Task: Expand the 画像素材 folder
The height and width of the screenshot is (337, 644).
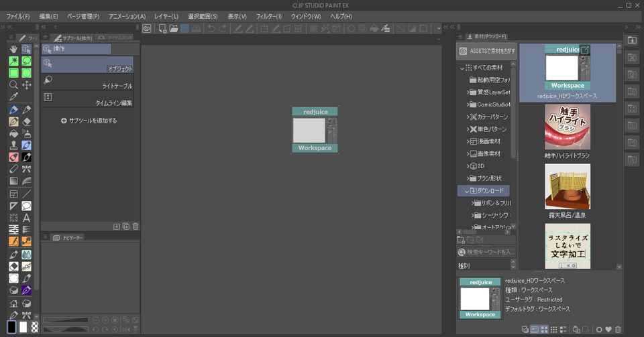Action: point(468,153)
